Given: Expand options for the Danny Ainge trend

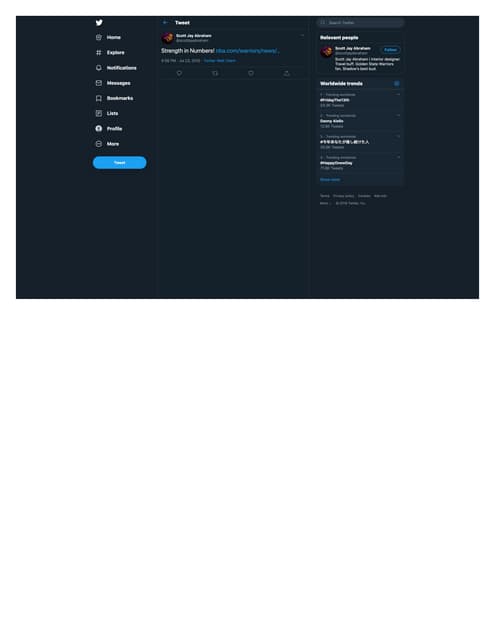Looking at the screenshot, I should [x=398, y=116].
